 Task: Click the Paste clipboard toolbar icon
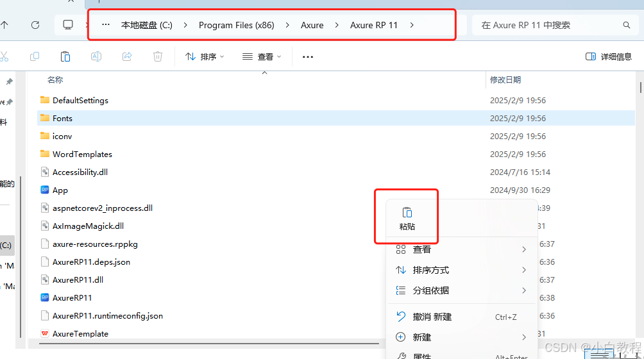tap(65, 56)
